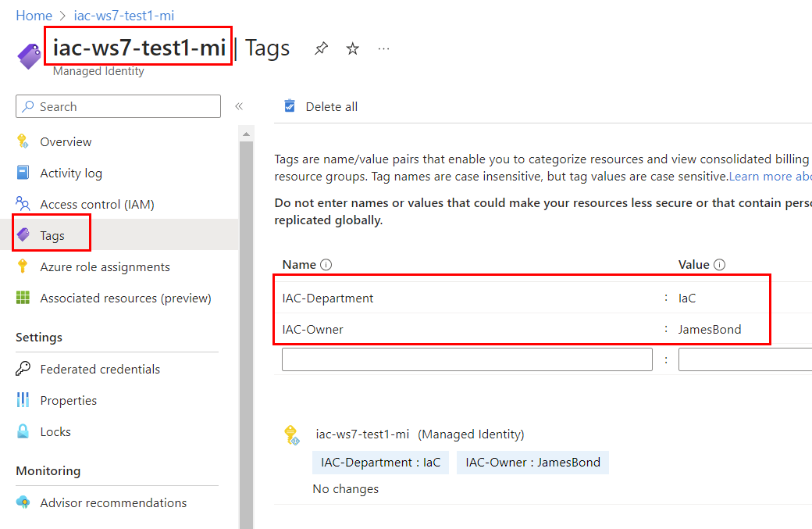Click the Federated credentials key icon
812x529 pixels.
coord(23,369)
